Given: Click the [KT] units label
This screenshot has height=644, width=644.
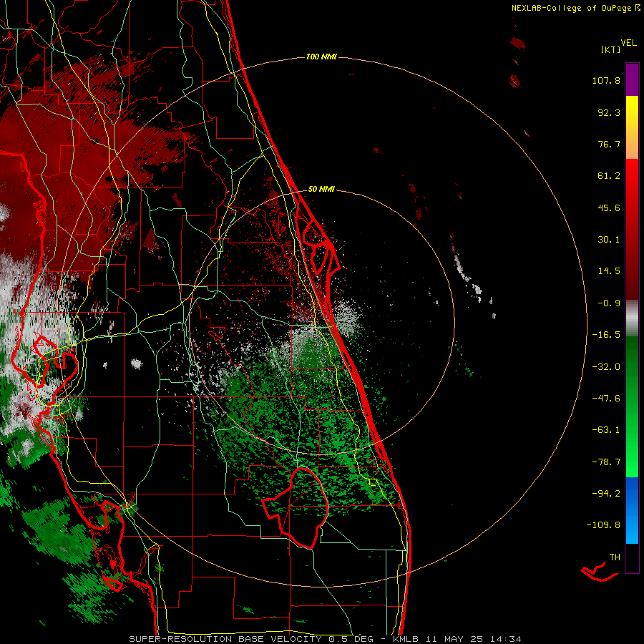Looking at the screenshot, I should tap(611, 49).
